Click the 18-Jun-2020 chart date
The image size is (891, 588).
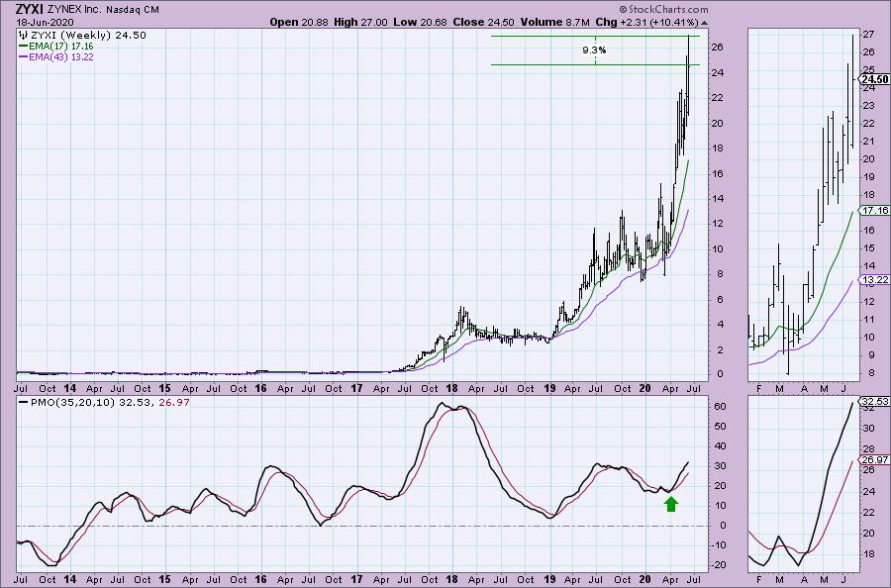coord(44,22)
